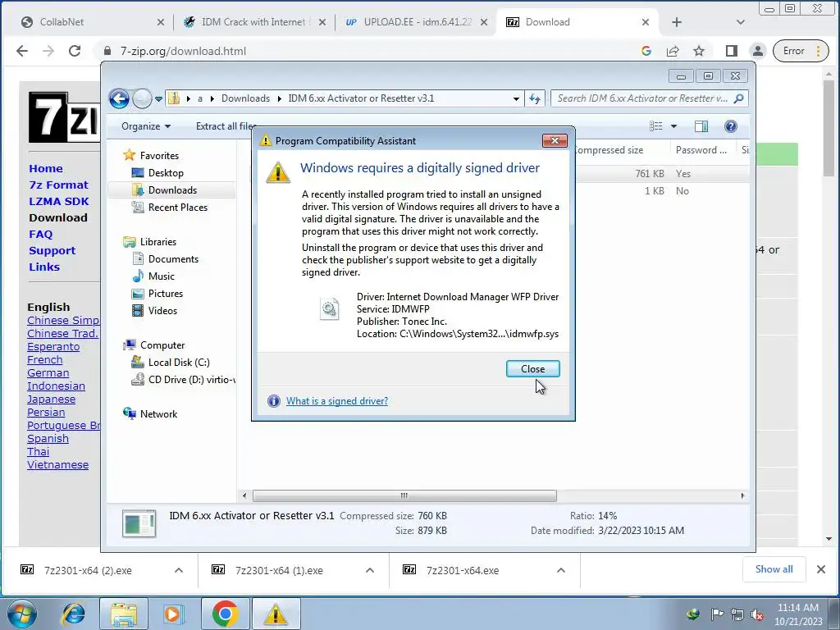Screen dimensions: 840x630
Task: Select Desktop in navigation pane
Action: (x=166, y=172)
